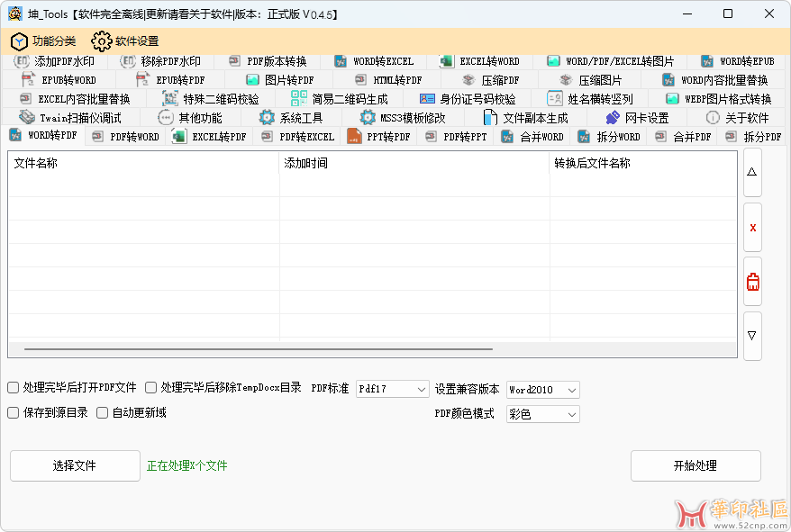The height and width of the screenshot is (532, 791).
Task: Click the red X remove file icon
Action: coord(752,228)
